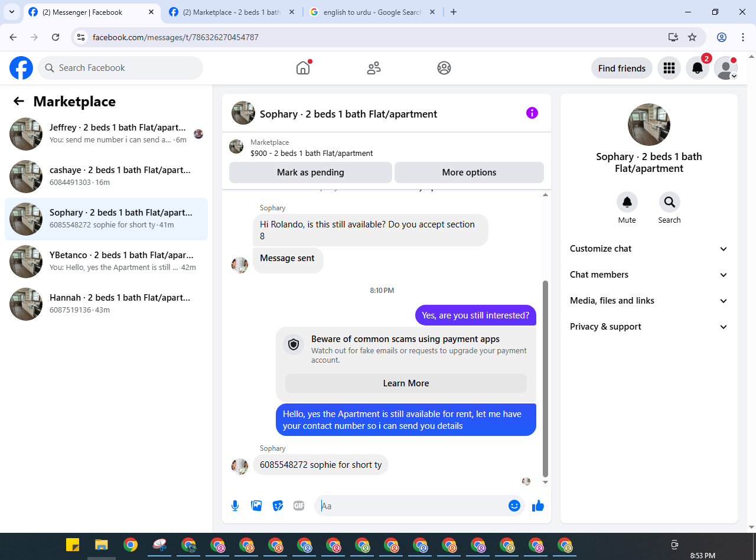Click the chat scrollbar thumb
756x560 pixels.
click(545, 378)
